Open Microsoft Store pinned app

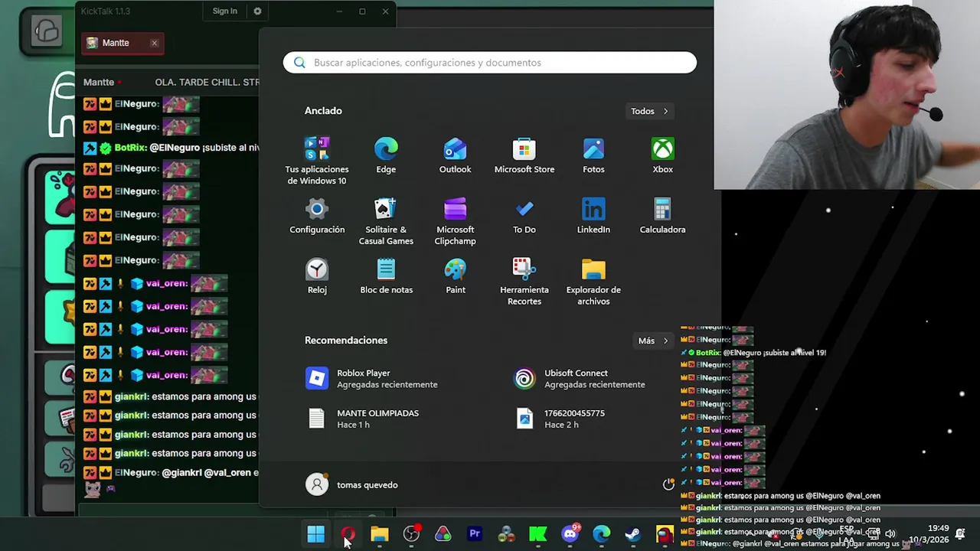point(524,155)
